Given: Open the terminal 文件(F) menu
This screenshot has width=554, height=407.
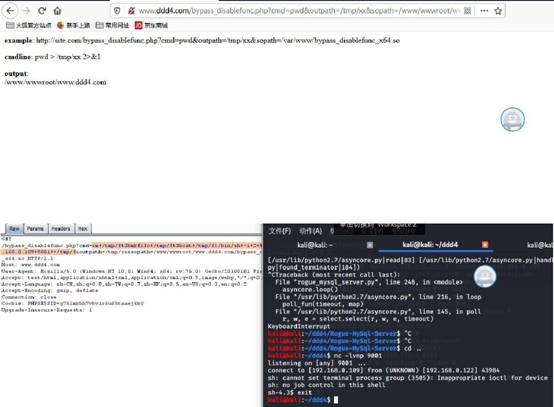Looking at the screenshot, I should tap(279, 231).
